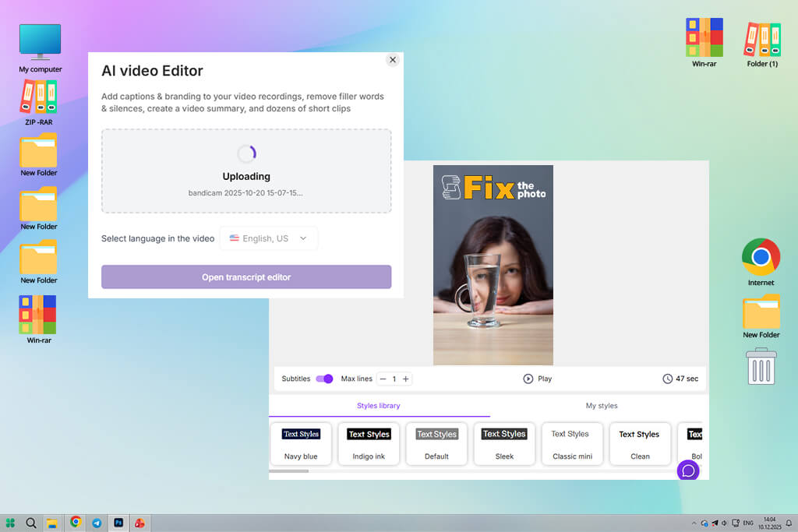Click the Select language in the video label
798x532 pixels.
157,238
